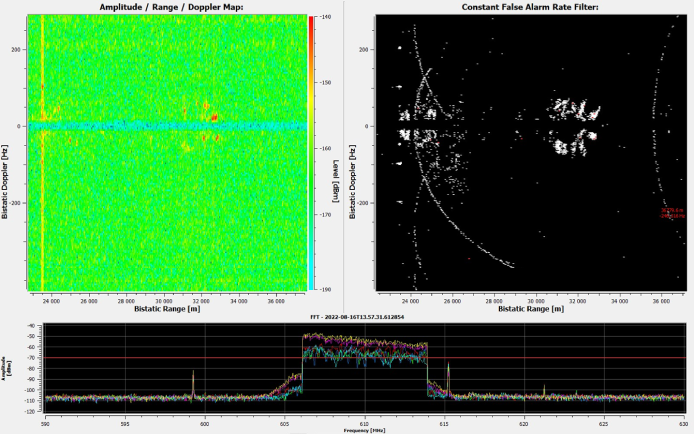Screen dimensions: 694x434
Task: Click the vertical yellow stripe on the Doppler map
Action: [x=42, y=200]
